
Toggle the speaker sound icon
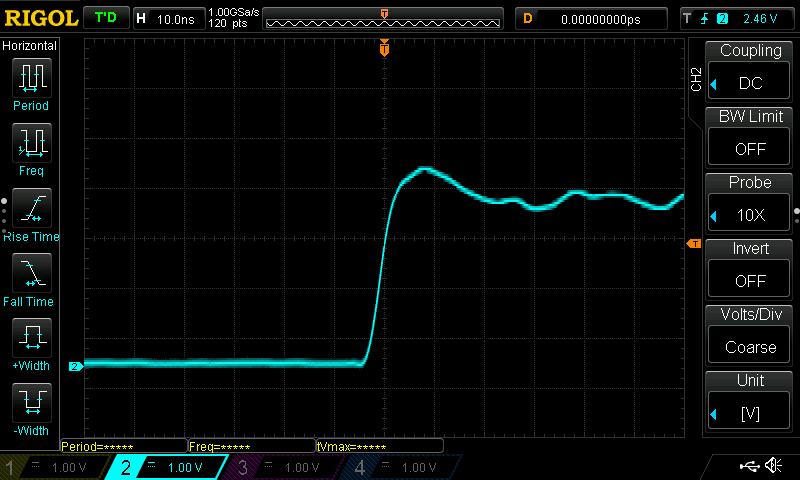pos(773,466)
